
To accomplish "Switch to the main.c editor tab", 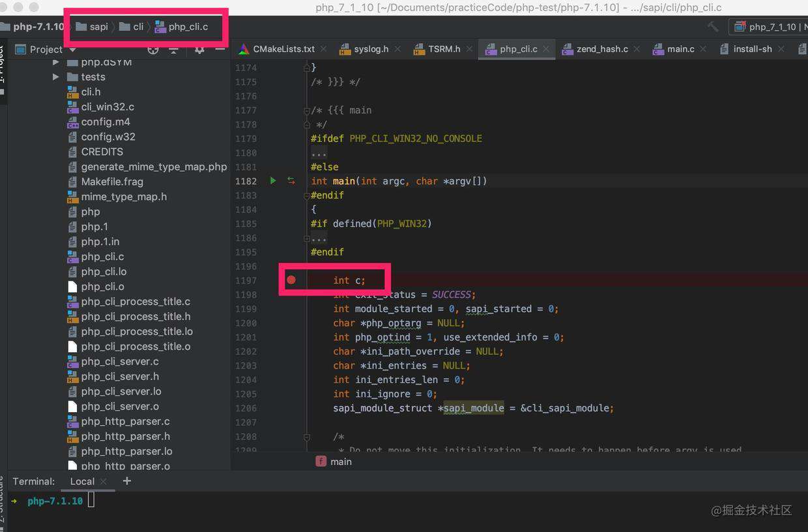I will click(681, 49).
